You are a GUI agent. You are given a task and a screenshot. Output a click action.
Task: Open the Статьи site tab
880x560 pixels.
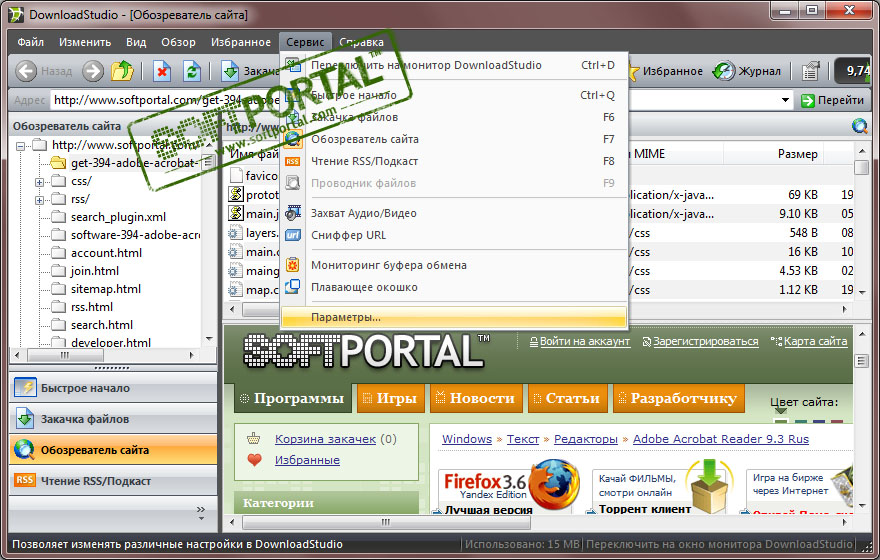pyautogui.click(x=567, y=398)
